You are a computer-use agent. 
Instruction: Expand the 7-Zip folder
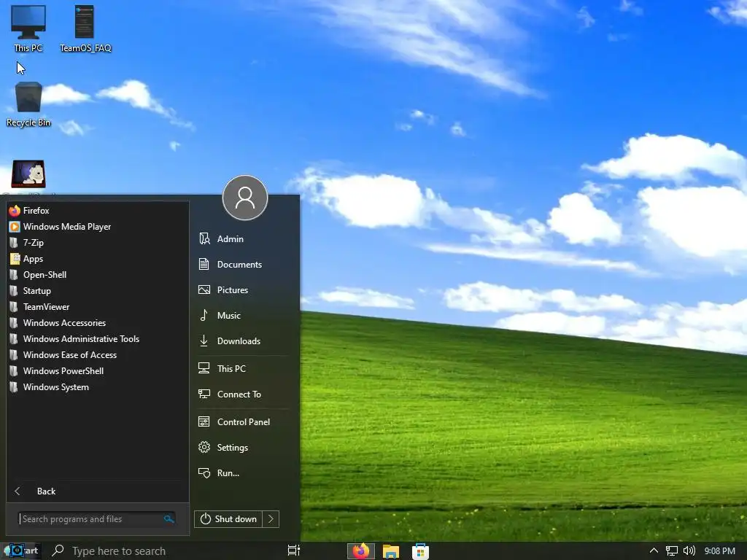point(98,242)
